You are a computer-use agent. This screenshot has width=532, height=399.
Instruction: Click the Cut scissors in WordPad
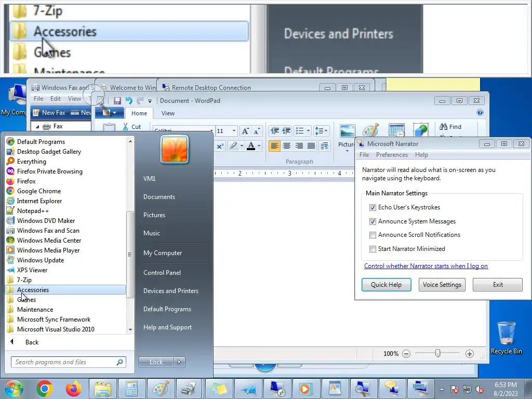point(126,127)
